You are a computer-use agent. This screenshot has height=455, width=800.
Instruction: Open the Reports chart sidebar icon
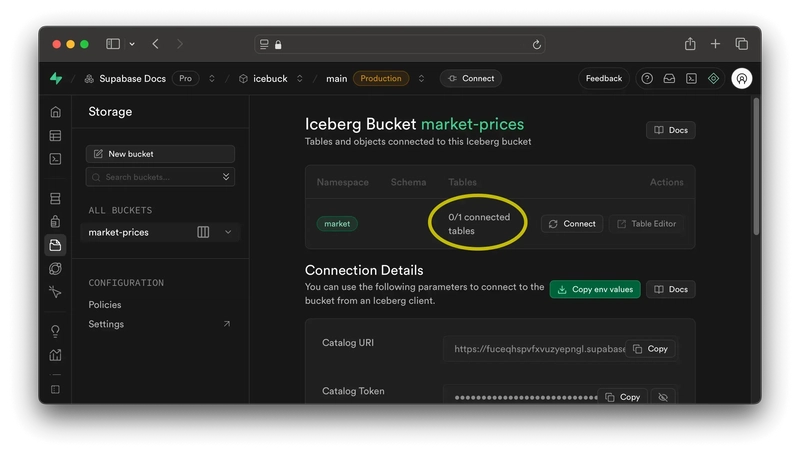pyautogui.click(x=56, y=355)
